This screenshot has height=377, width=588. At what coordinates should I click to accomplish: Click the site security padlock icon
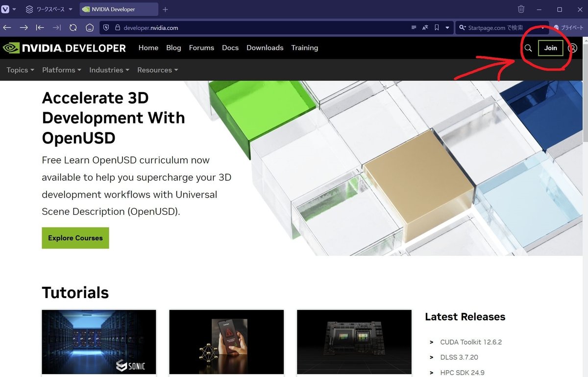click(118, 28)
